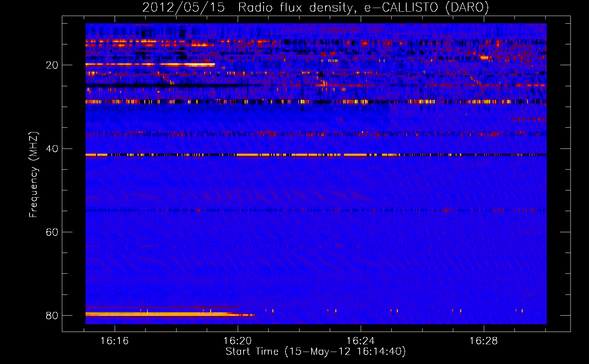Click the 80 MHz frequency tick label

[x=52, y=315]
